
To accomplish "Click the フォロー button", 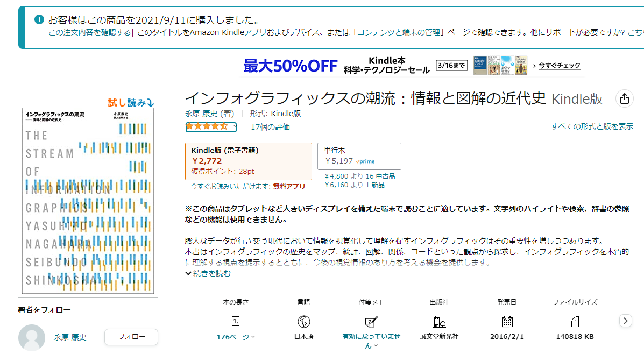I will click(x=131, y=337).
